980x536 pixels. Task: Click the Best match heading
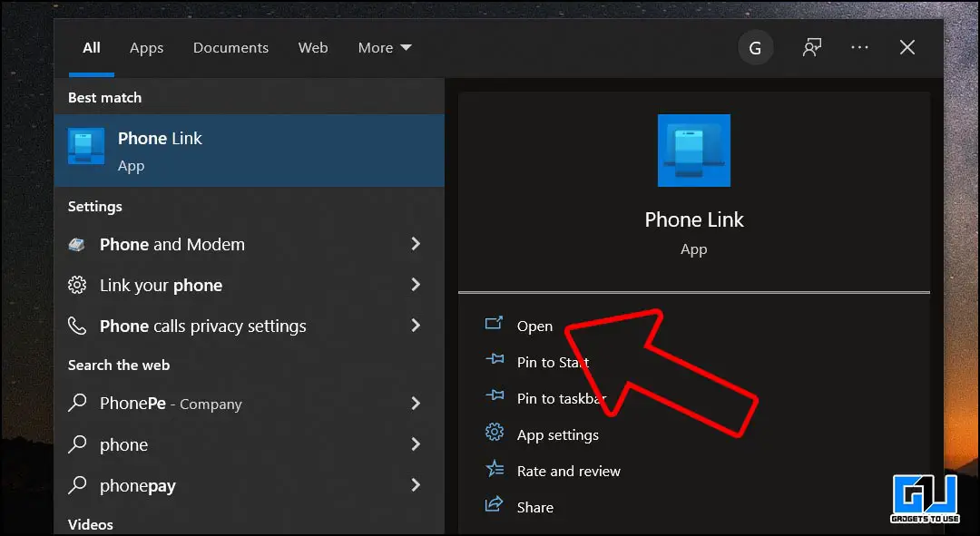pos(104,97)
